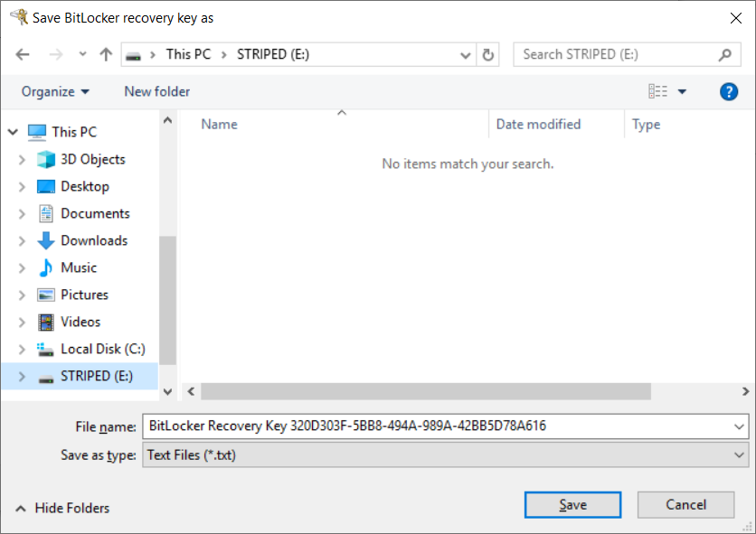Select Local Disk (C:) label in tree
Viewport: 756px width, 534px height.
click(x=103, y=349)
